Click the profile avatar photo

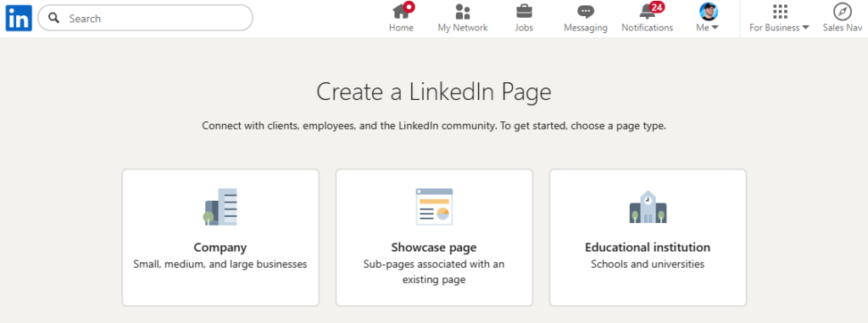point(709,12)
